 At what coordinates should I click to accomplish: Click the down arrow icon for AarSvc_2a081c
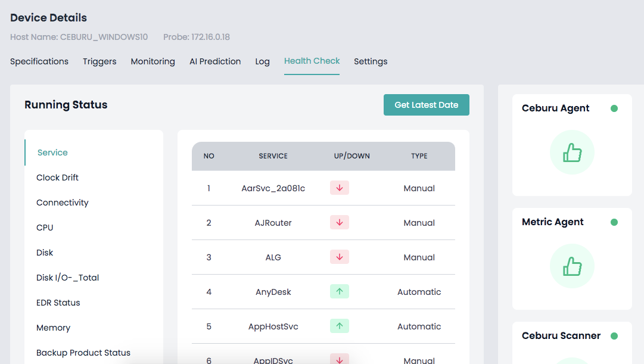coord(339,188)
